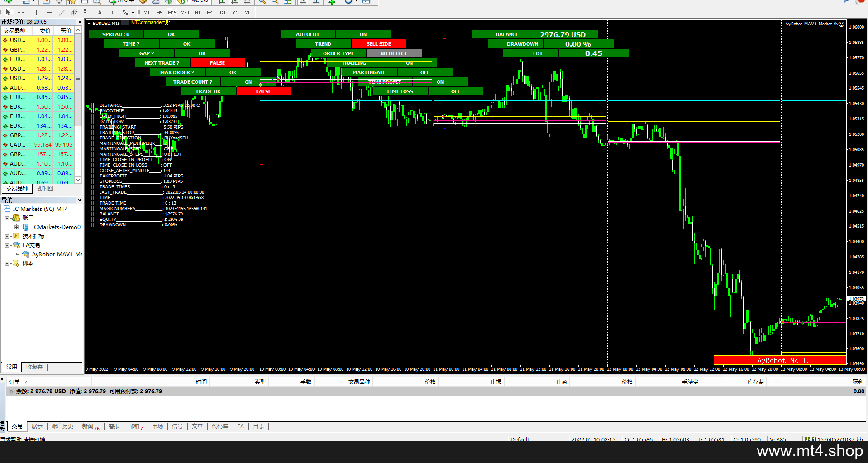Click the Market Watch scrollbar thumb
868x463 pixels.
78,80
